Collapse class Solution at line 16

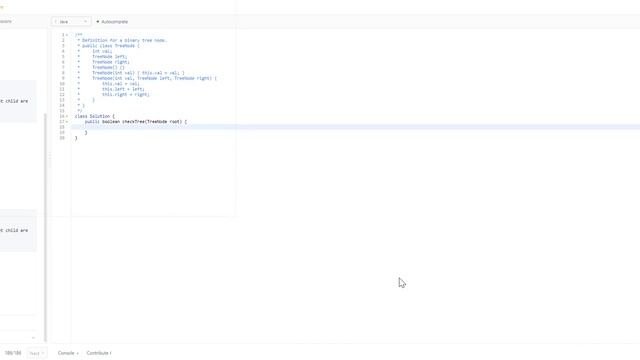tap(67, 116)
